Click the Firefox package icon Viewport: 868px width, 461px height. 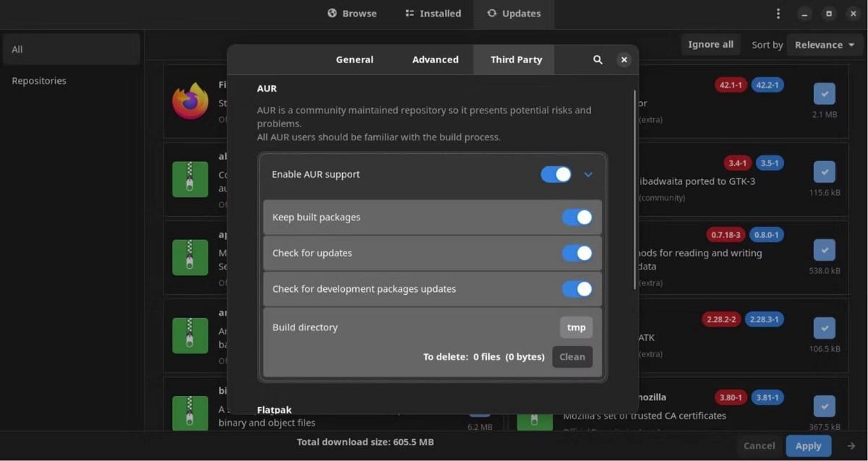[190, 102]
